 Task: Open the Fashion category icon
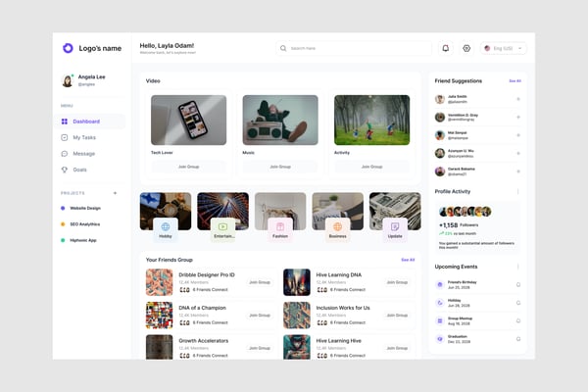(x=280, y=226)
